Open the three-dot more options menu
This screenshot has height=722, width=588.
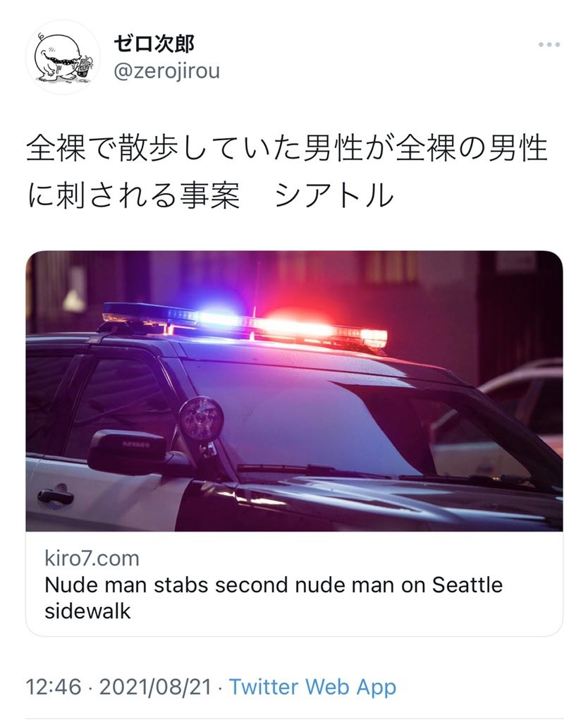(549, 44)
